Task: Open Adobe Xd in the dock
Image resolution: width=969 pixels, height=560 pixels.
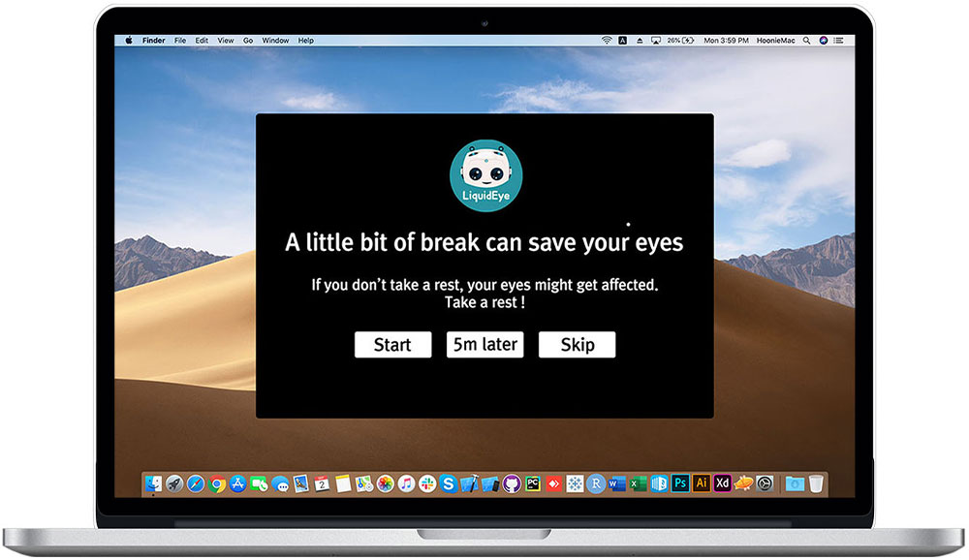Action: (723, 483)
